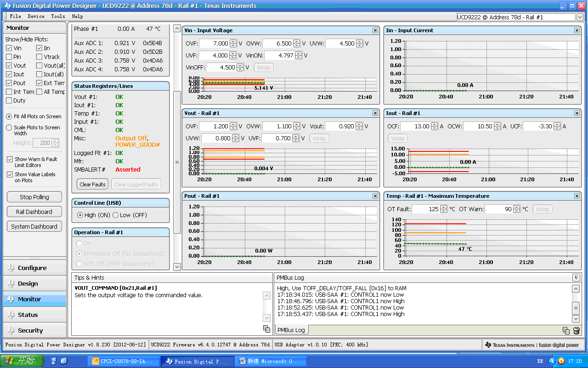588x368 pixels.
Task: Click the Vout OVW value stepper arrows
Action: (296, 126)
